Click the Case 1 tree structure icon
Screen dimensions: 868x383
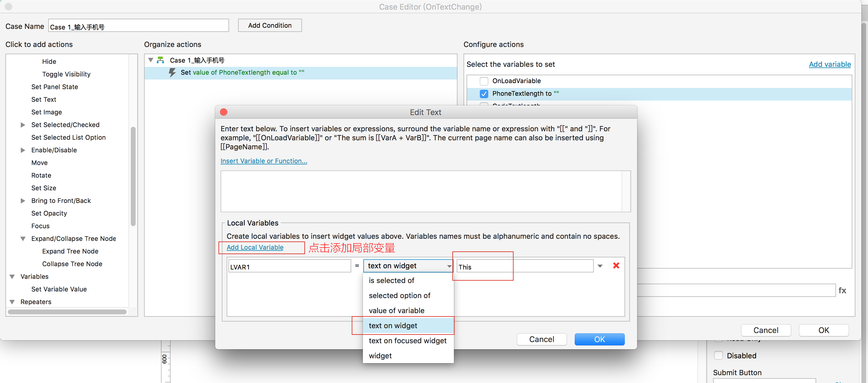[x=161, y=60]
